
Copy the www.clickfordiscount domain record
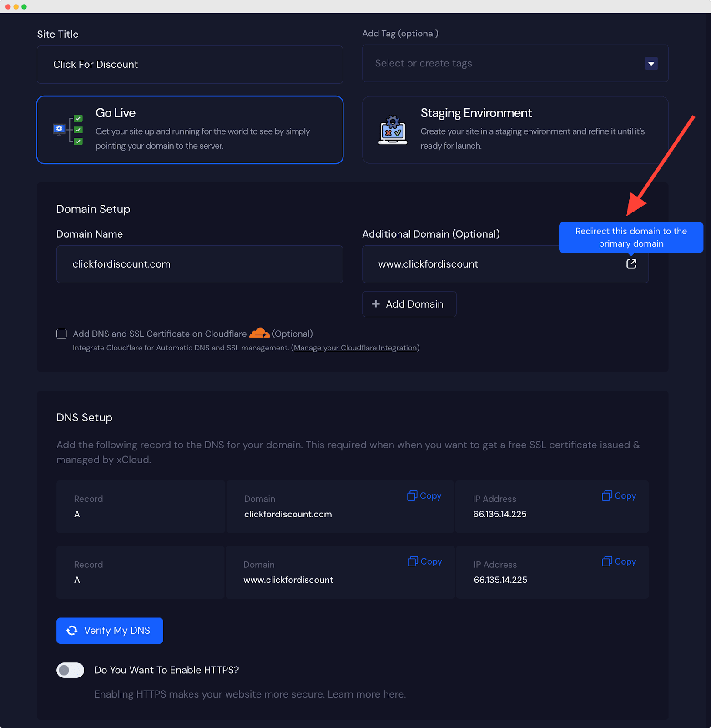[425, 561]
